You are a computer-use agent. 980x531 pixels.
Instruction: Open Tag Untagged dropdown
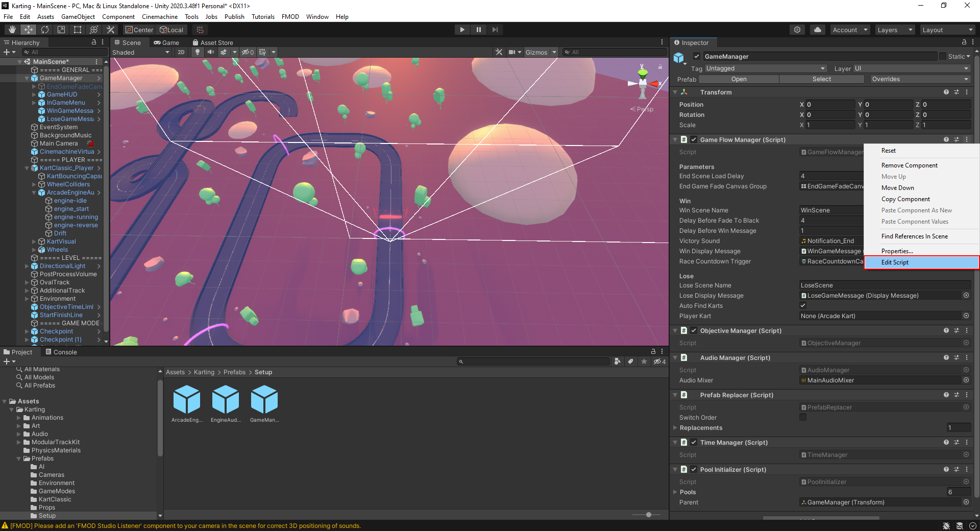pos(766,68)
